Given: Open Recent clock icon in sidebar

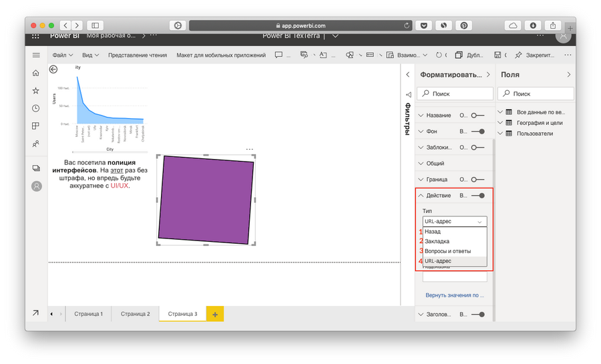Looking at the screenshot, I should coord(36,108).
